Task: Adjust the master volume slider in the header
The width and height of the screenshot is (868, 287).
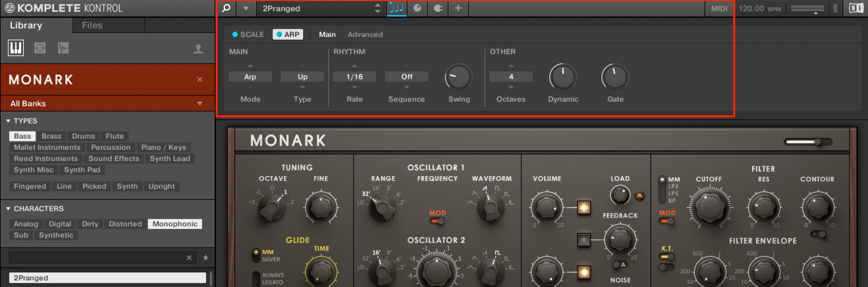Action: tap(807, 8)
